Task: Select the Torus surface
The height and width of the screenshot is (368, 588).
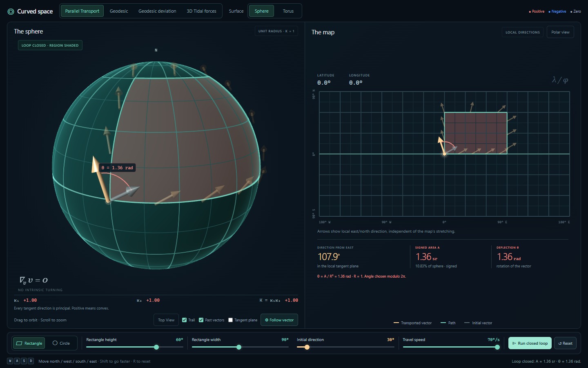Action: pyautogui.click(x=288, y=11)
